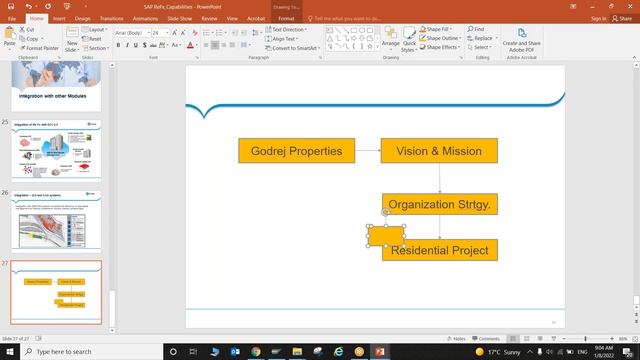
Task: Select slide 25 thumbnail
Action: [x=56, y=150]
